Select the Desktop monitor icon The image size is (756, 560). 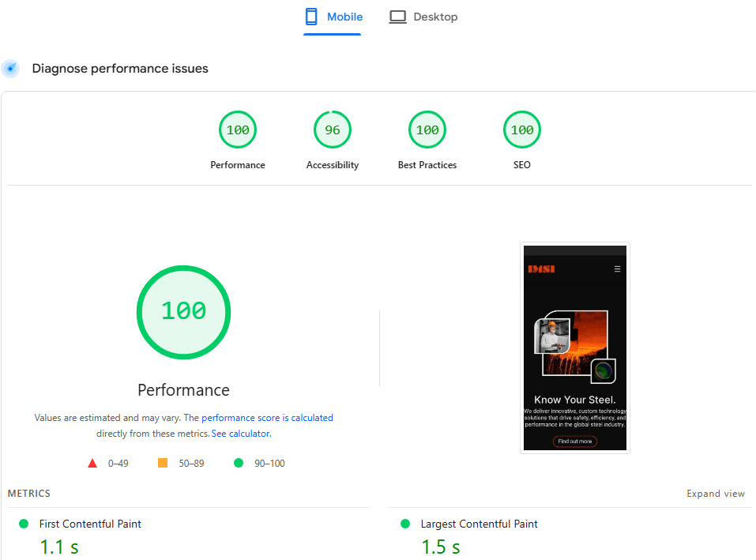[397, 16]
